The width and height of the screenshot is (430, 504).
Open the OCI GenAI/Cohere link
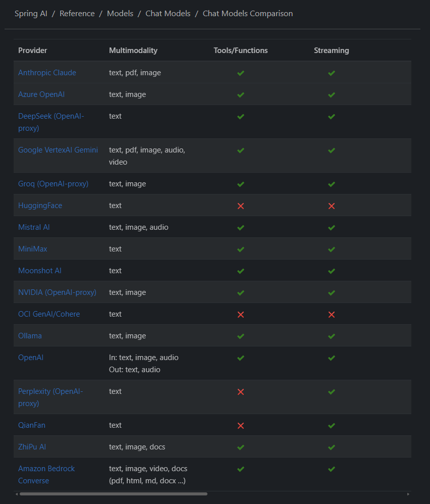tap(49, 314)
